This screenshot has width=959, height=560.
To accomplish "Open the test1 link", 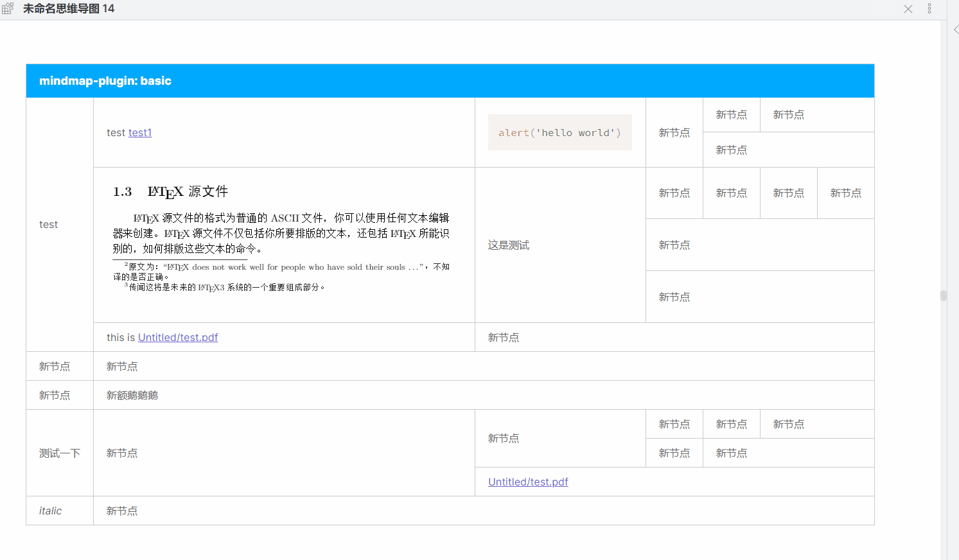I will [140, 133].
